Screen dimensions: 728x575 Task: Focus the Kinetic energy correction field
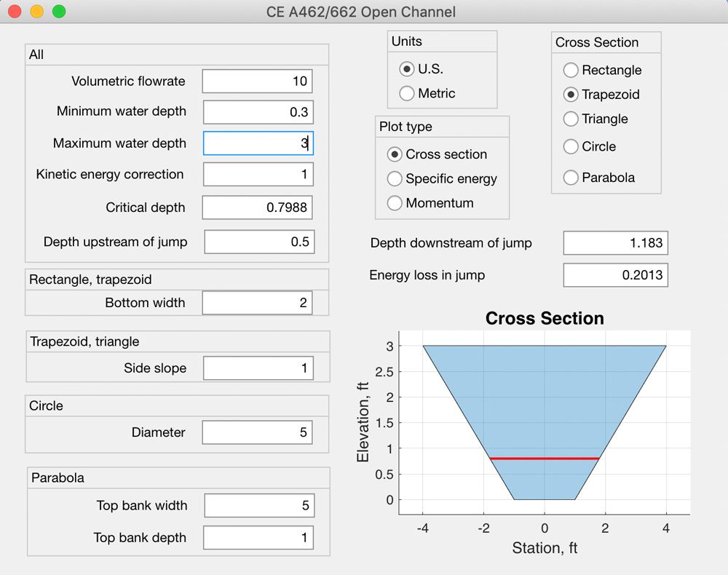pyautogui.click(x=257, y=174)
